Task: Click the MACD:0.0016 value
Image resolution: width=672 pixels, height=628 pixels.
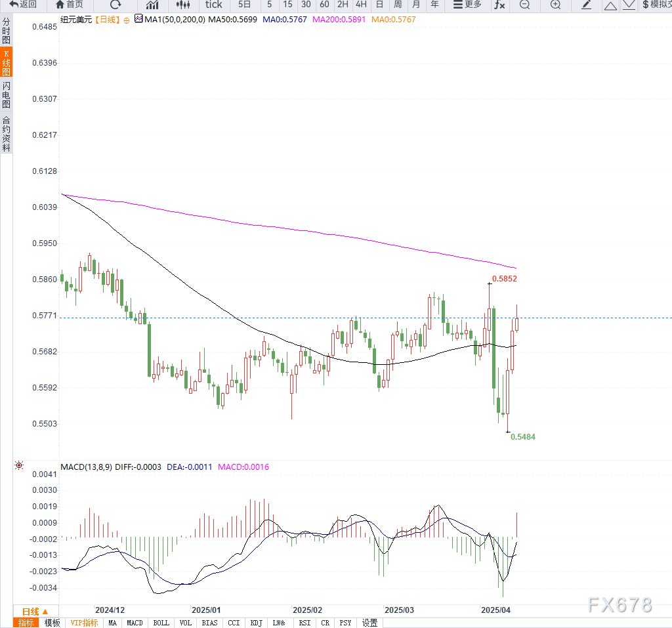Action: click(243, 467)
